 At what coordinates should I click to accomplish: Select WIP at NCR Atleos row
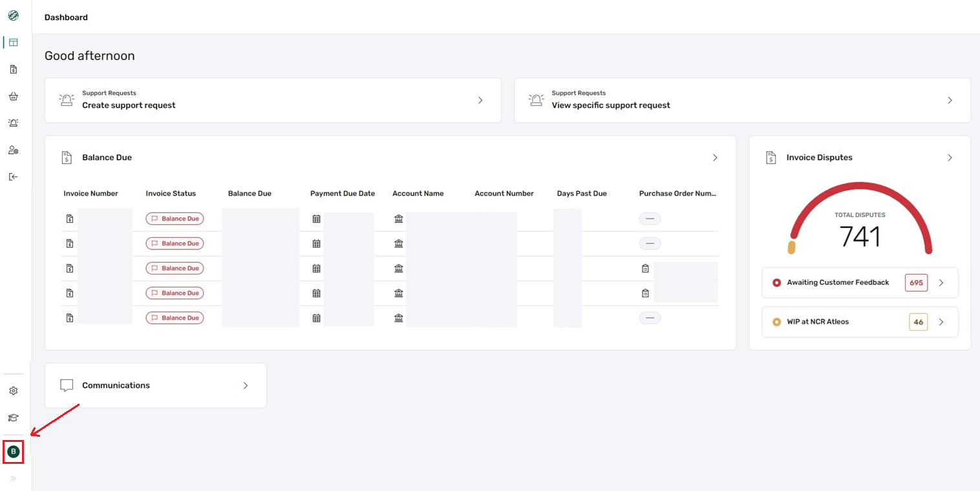point(860,322)
